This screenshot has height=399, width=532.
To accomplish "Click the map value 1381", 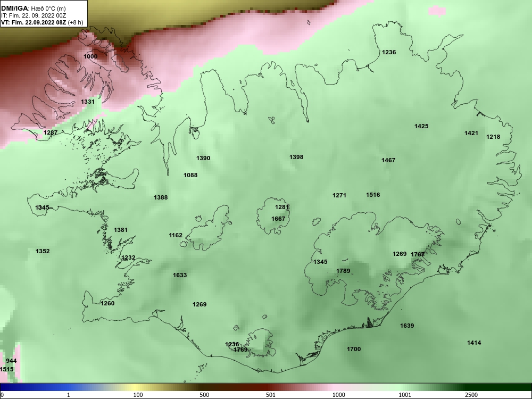I will [x=120, y=230].
